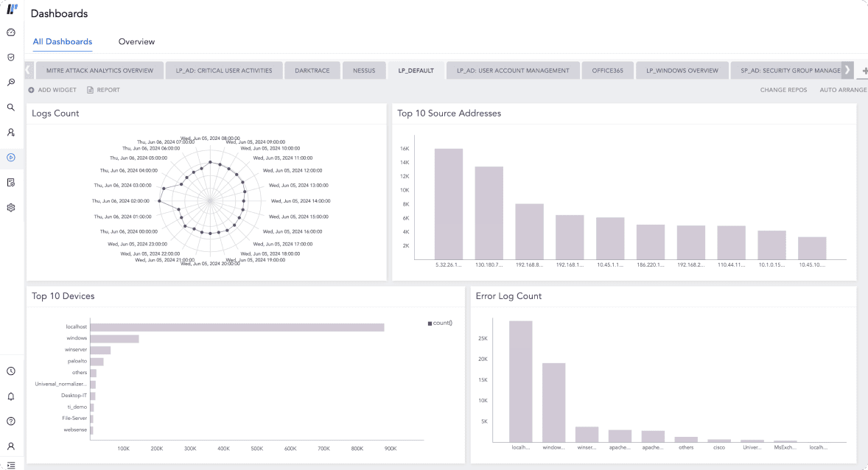Switch to the Overview tab
The width and height of the screenshot is (868, 470).
[136, 42]
